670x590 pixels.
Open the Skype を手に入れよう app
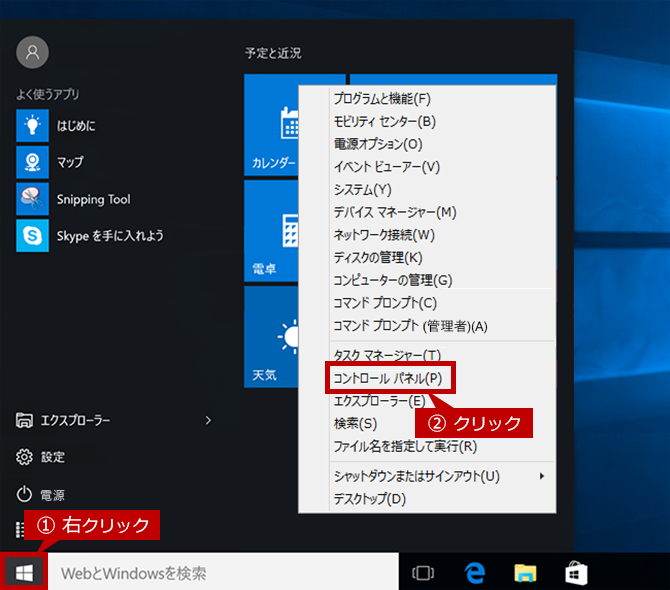pyautogui.click(x=90, y=236)
